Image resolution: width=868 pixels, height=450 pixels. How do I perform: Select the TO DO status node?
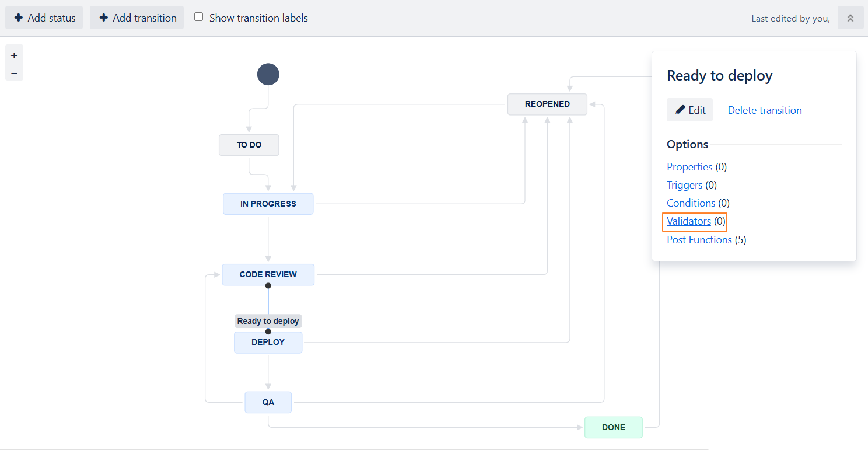(x=249, y=145)
